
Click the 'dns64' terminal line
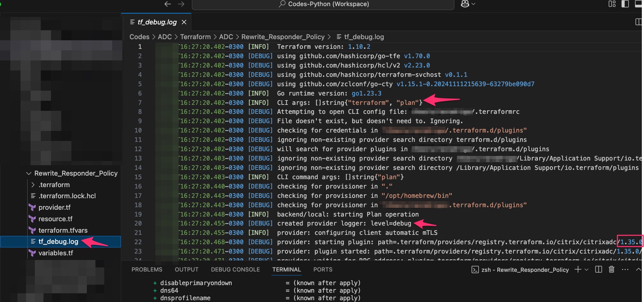click(169, 291)
